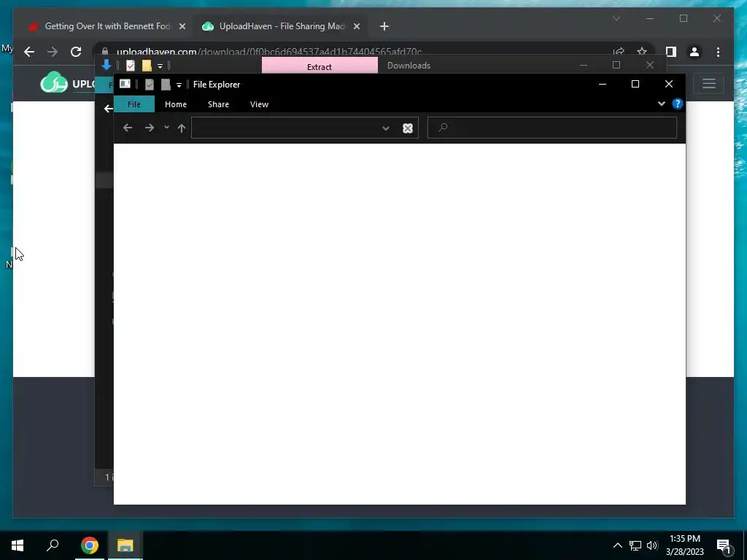Switch to Getting Over It Chrome tab

[107, 26]
